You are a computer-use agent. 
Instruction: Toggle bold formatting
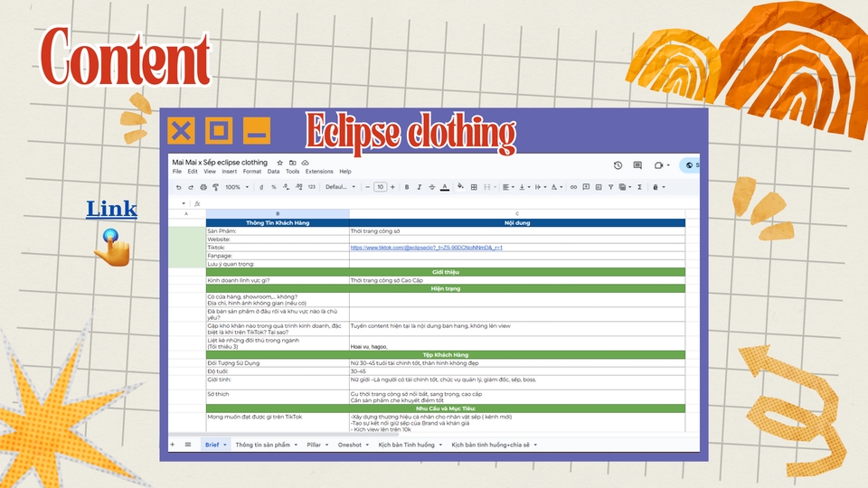coord(407,187)
